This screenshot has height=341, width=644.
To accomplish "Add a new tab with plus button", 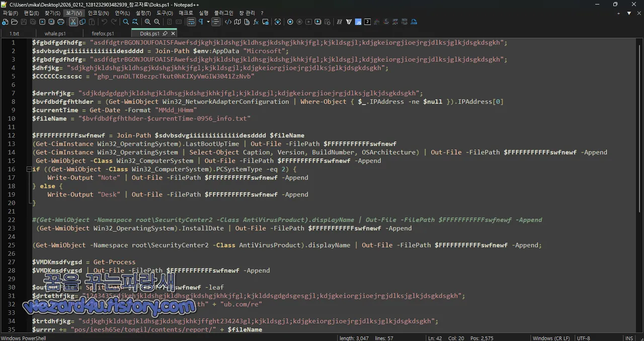I will pos(620,13).
